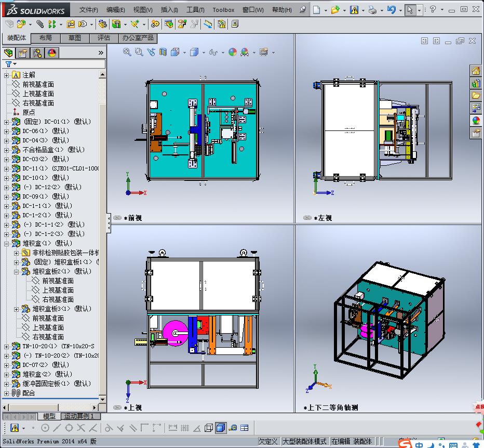Toggle wireframe hidden lines display button
Image resolution: width=484 pixels, height=448 pixels.
[209, 428]
